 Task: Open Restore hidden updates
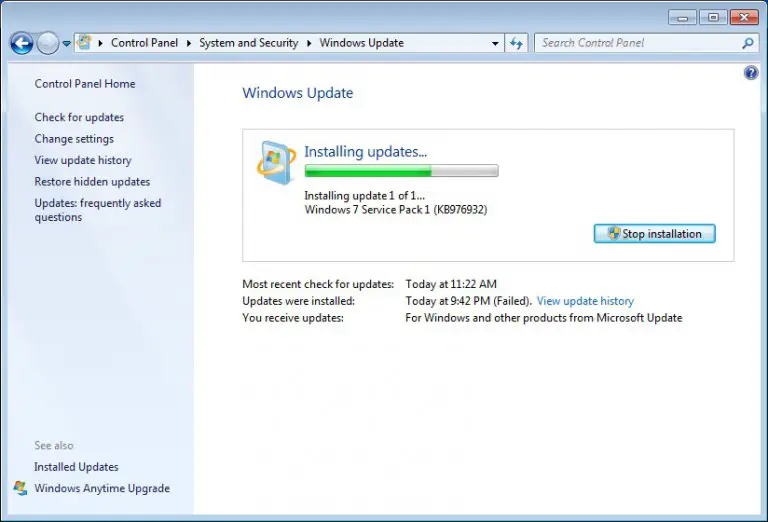point(92,182)
